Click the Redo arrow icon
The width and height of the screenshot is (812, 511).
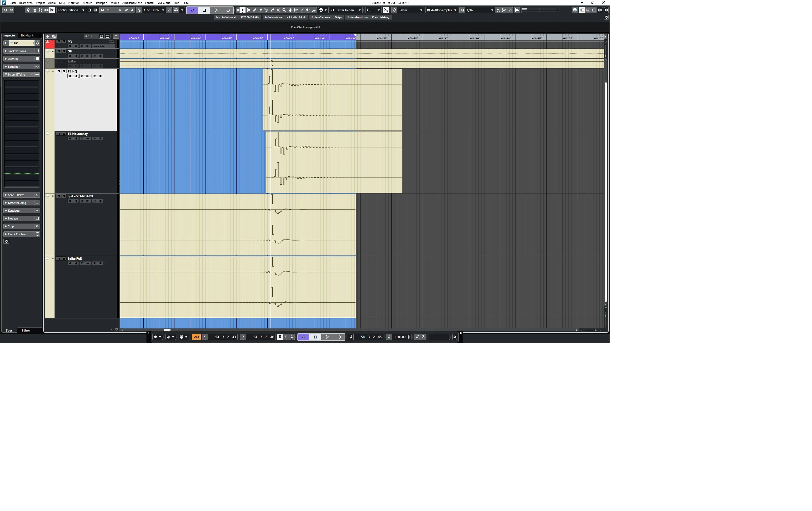point(11,10)
